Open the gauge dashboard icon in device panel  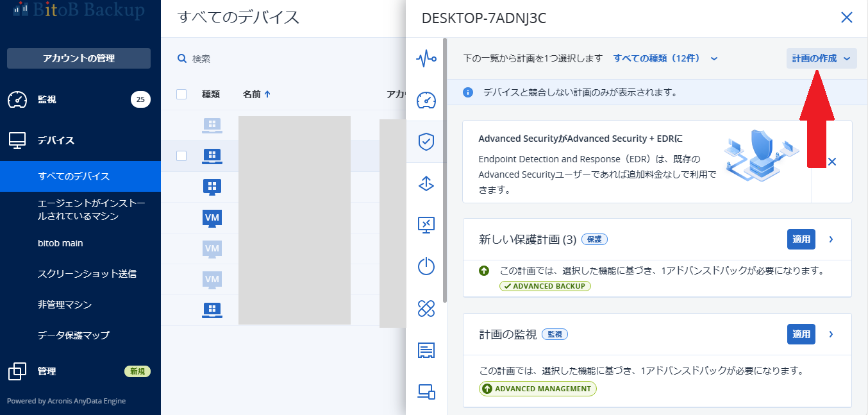426,100
